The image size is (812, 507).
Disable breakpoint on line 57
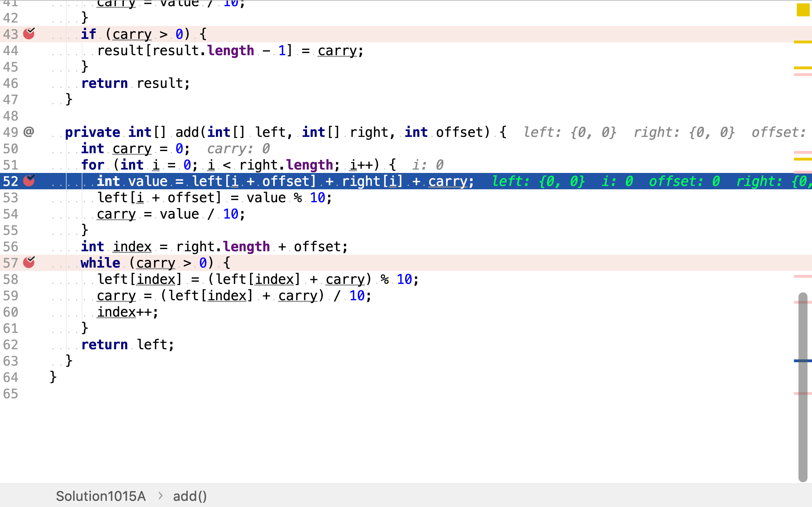point(29,263)
